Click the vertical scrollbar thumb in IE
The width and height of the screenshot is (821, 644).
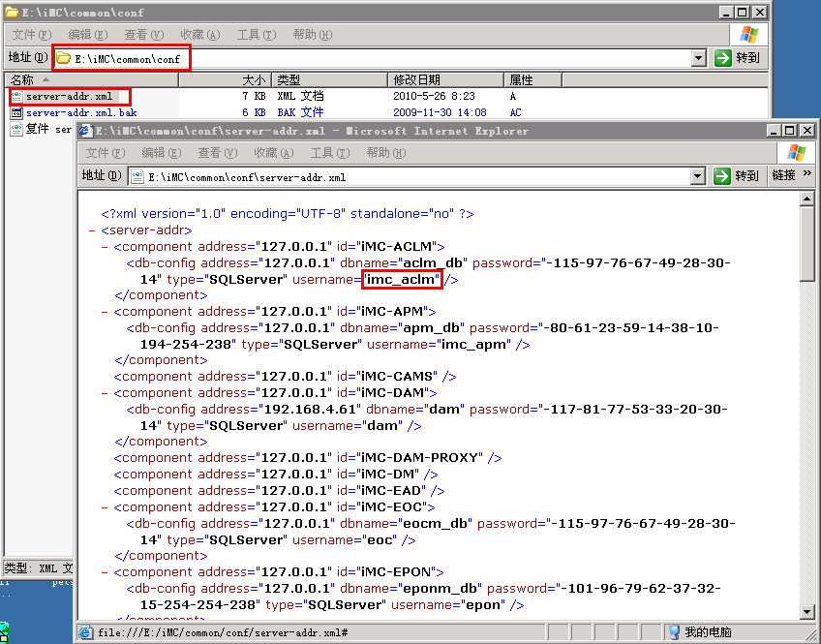click(x=806, y=244)
